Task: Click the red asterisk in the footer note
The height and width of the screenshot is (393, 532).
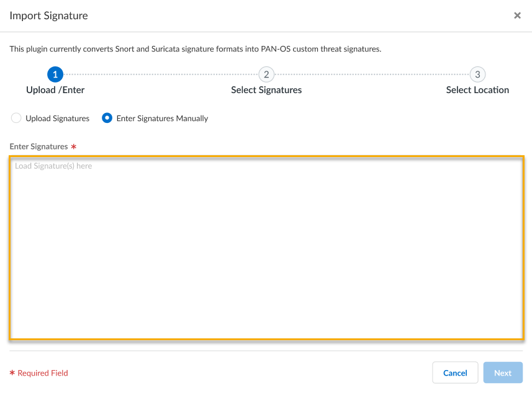Action: click(x=12, y=373)
